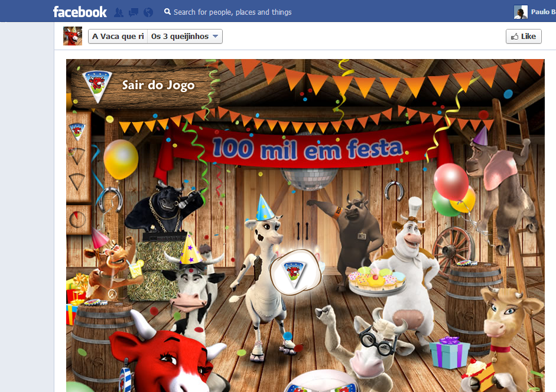Click the red cow page thumbnail
Viewport: 556px width, 392px height.
pos(73,36)
